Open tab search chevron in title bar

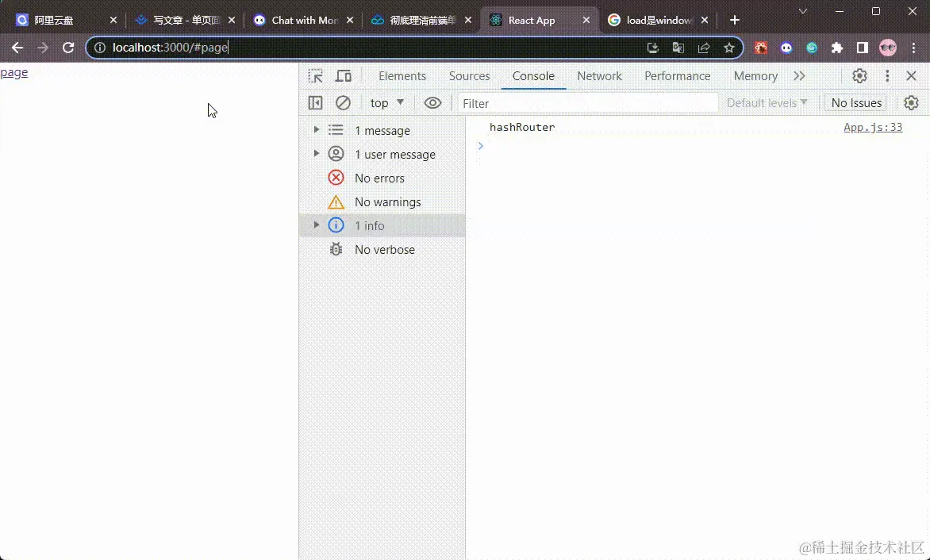coord(802,11)
